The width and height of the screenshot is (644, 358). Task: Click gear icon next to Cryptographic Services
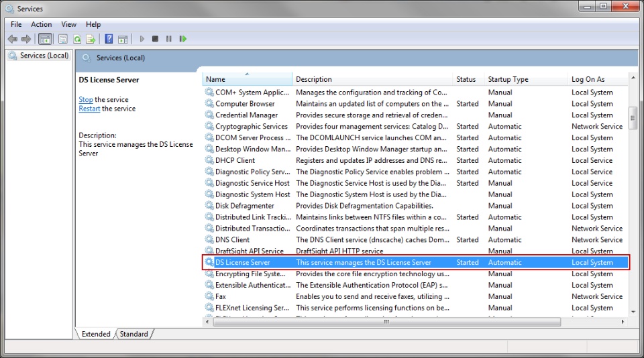click(x=209, y=126)
